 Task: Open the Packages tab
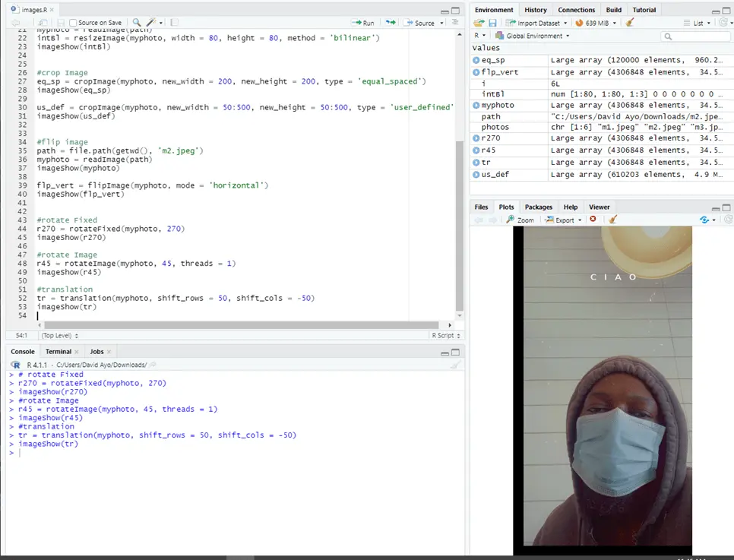coord(538,207)
